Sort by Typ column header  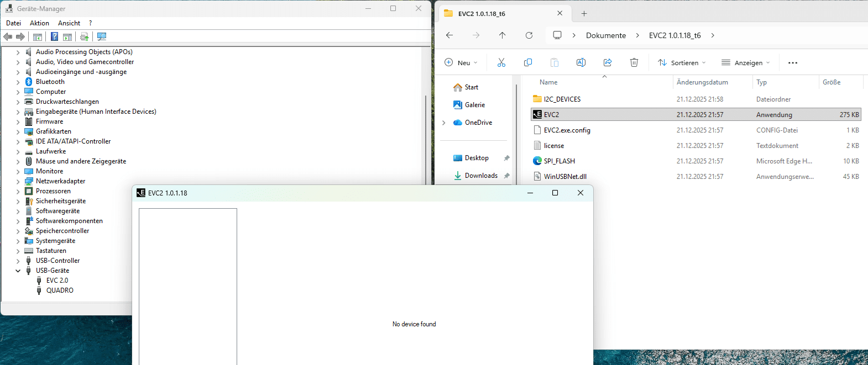[761, 82]
